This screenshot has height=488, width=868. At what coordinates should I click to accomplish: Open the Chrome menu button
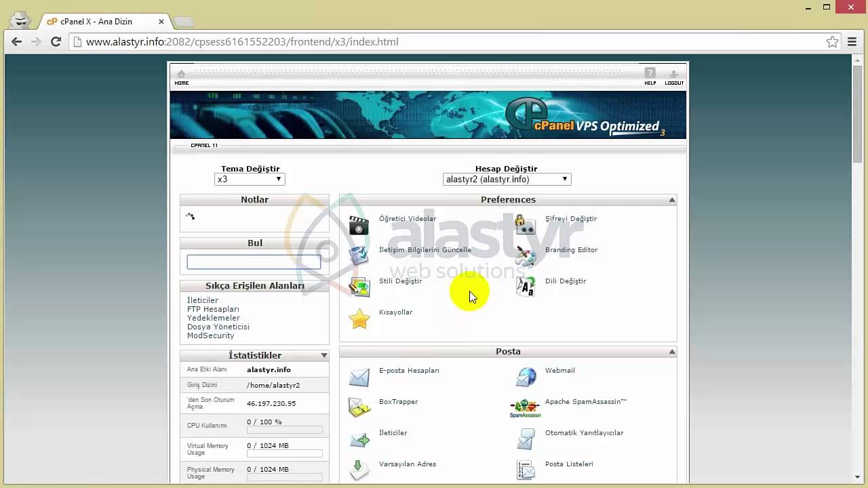(852, 42)
